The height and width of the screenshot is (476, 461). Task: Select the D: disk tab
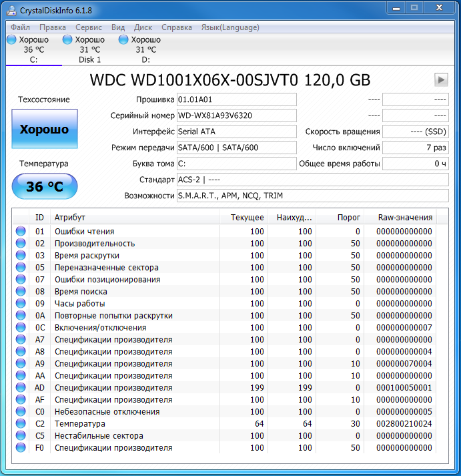[145, 49]
